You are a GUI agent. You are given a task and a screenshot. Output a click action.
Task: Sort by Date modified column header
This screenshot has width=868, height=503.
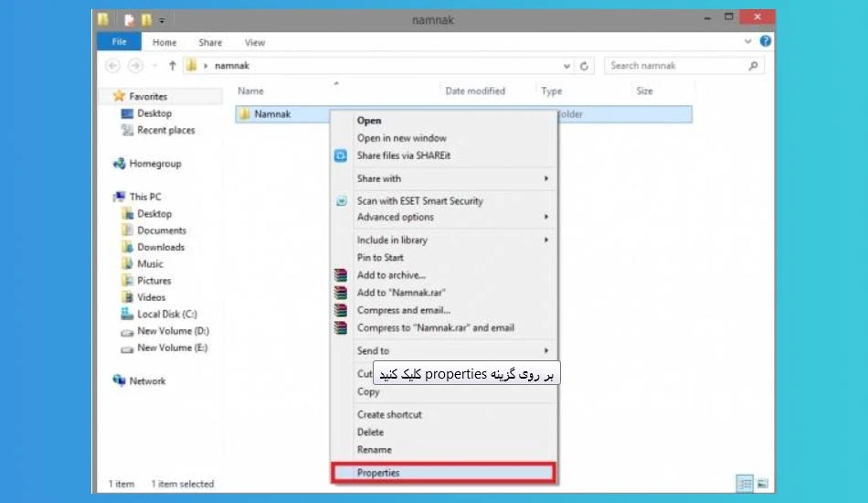pos(475,91)
